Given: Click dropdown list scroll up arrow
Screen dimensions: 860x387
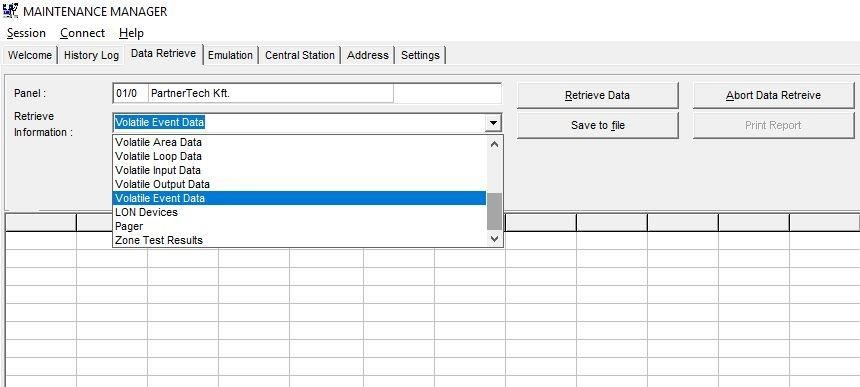Looking at the screenshot, I should coord(494,144).
